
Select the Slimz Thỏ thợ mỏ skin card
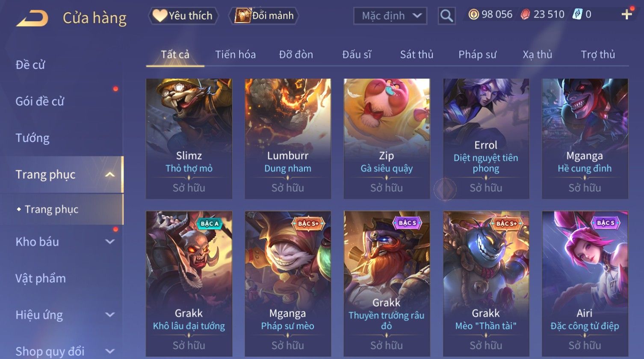tap(189, 138)
